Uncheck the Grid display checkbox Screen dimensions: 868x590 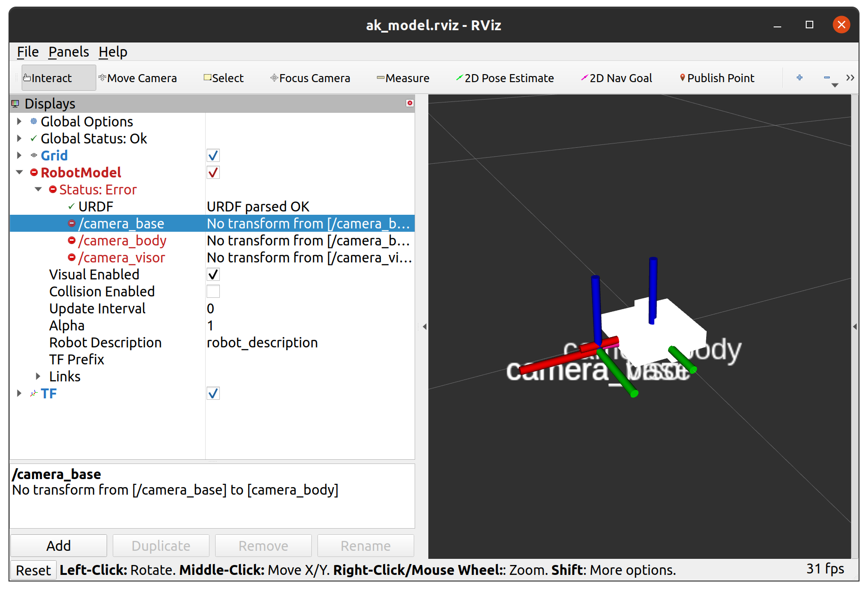pos(213,155)
